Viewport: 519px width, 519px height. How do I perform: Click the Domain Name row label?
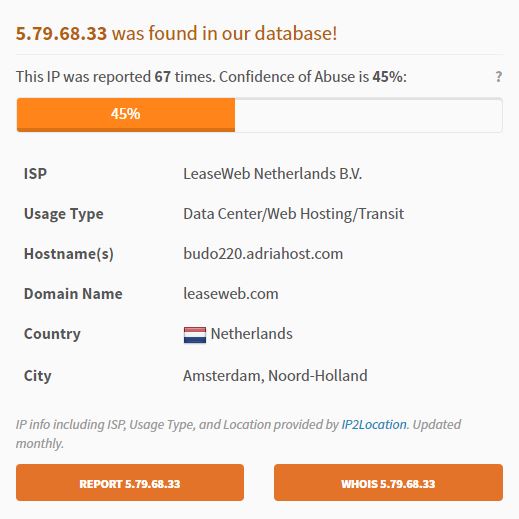point(73,294)
